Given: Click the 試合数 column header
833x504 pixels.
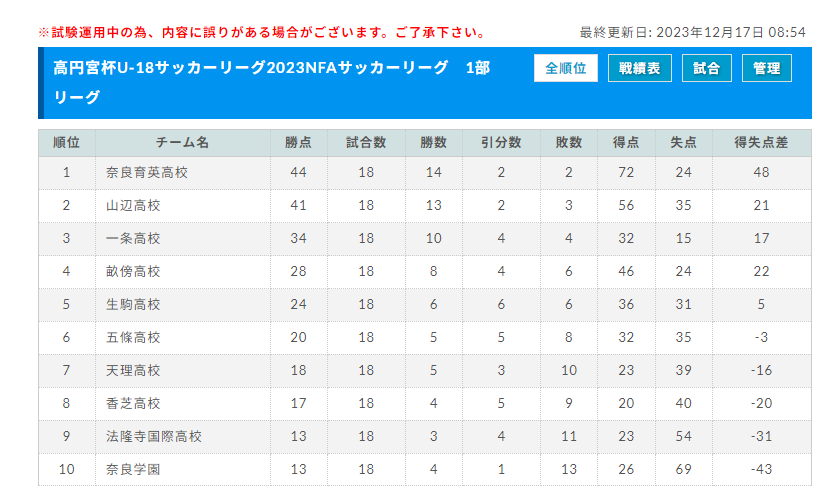Looking at the screenshot, I should pyautogui.click(x=366, y=142).
